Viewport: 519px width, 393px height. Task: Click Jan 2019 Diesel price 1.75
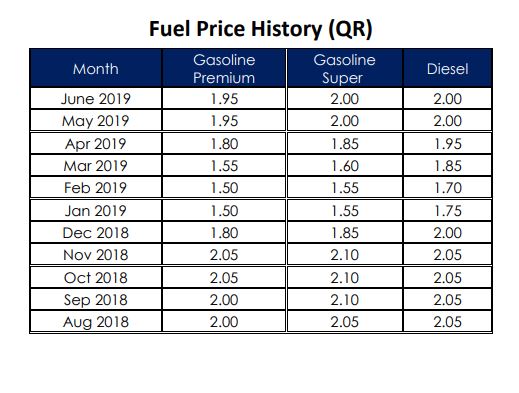tap(447, 211)
